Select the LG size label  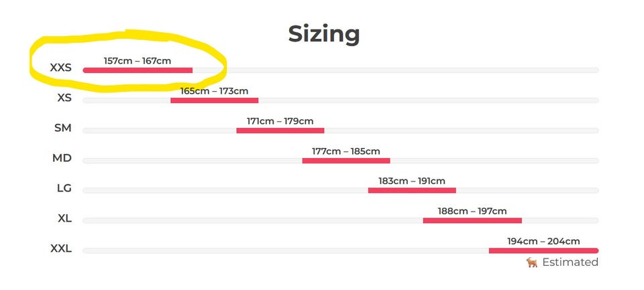tap(64, 188)
